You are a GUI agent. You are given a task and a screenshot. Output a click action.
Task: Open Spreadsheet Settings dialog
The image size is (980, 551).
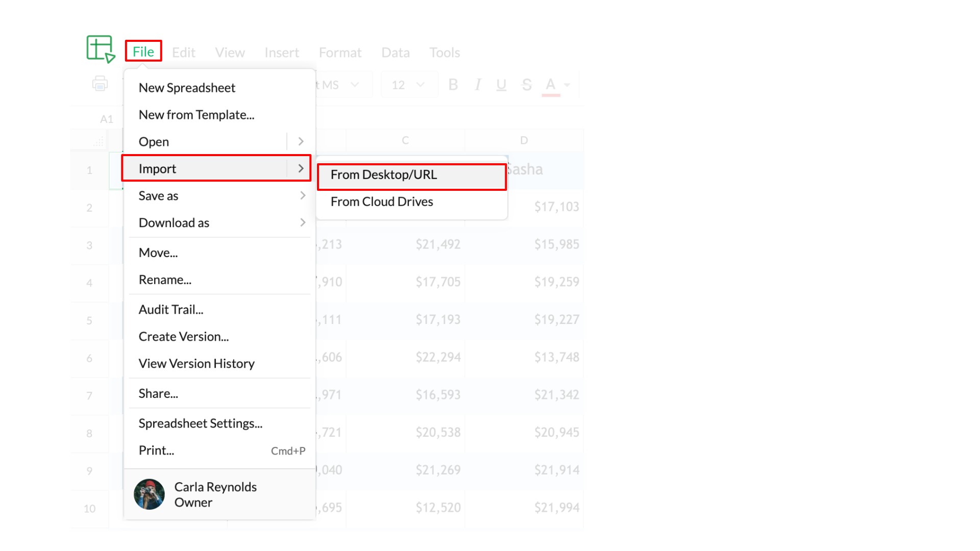[200, 423]
